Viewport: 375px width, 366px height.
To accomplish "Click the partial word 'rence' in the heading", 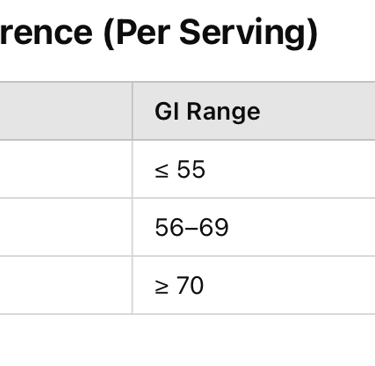I will (46, 33).
